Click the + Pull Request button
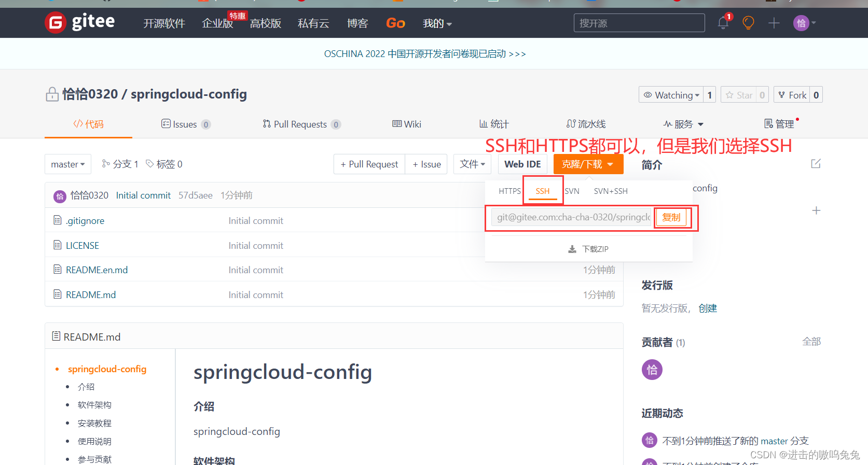Screen dimensions: 868x465 369,164
